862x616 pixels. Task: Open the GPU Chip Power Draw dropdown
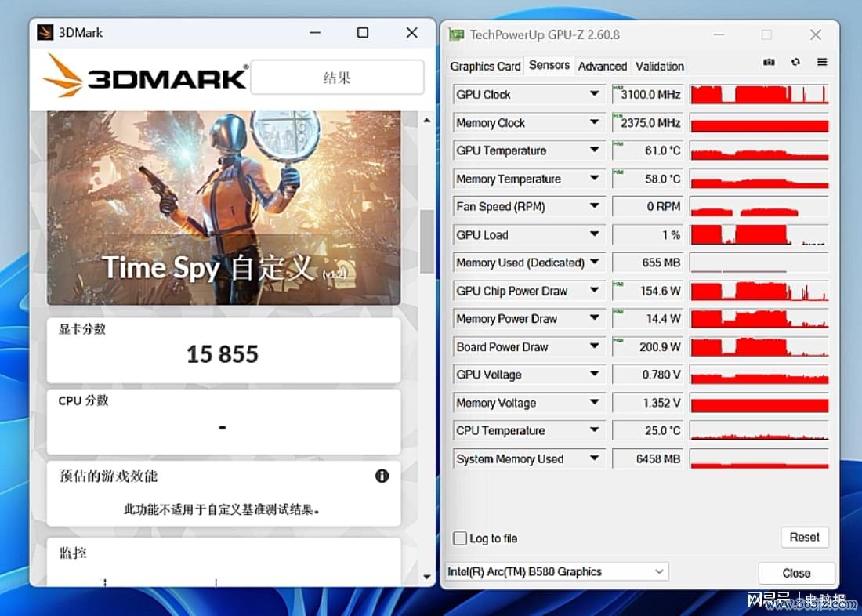tap(594, 291)
